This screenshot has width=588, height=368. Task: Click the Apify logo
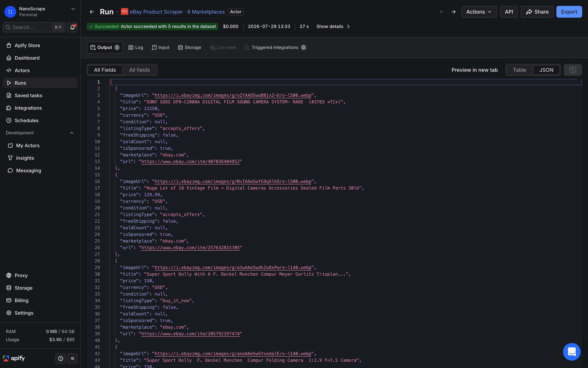click(14, 358)
